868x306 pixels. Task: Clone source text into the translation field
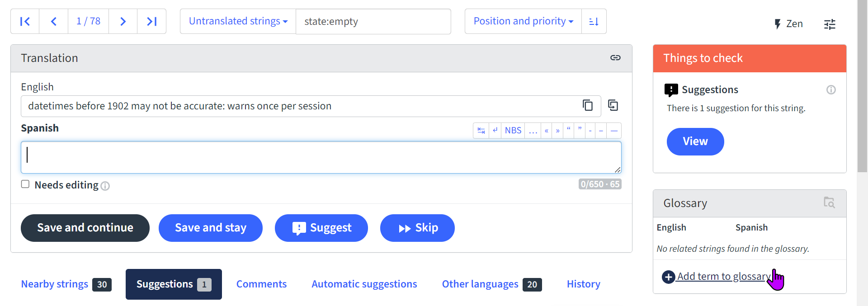613,105
